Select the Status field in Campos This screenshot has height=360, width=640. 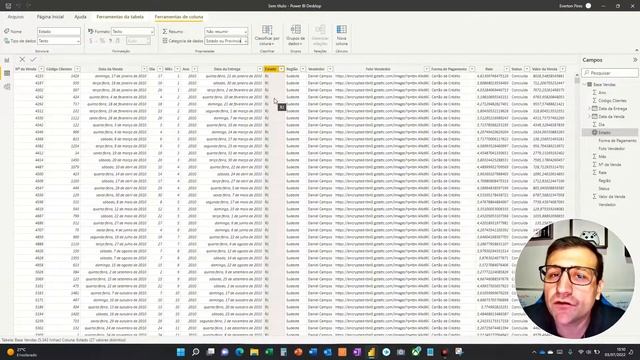point(604,189)
